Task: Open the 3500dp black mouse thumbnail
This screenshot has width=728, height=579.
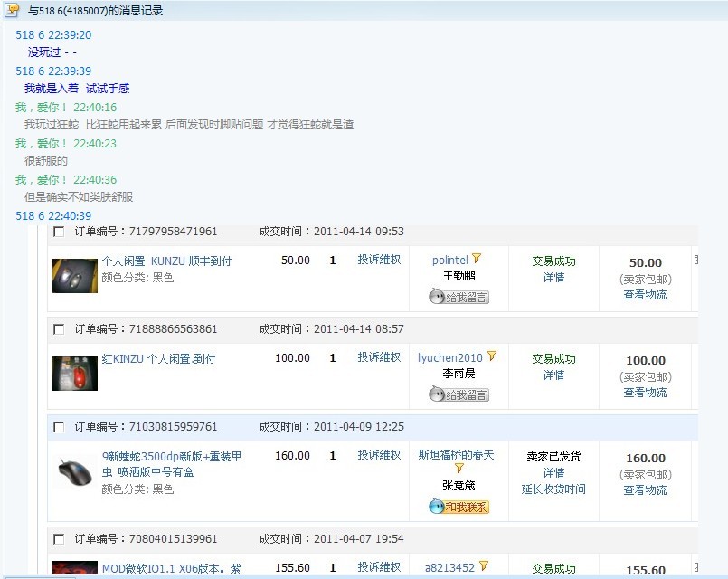Action: point(75,471)
